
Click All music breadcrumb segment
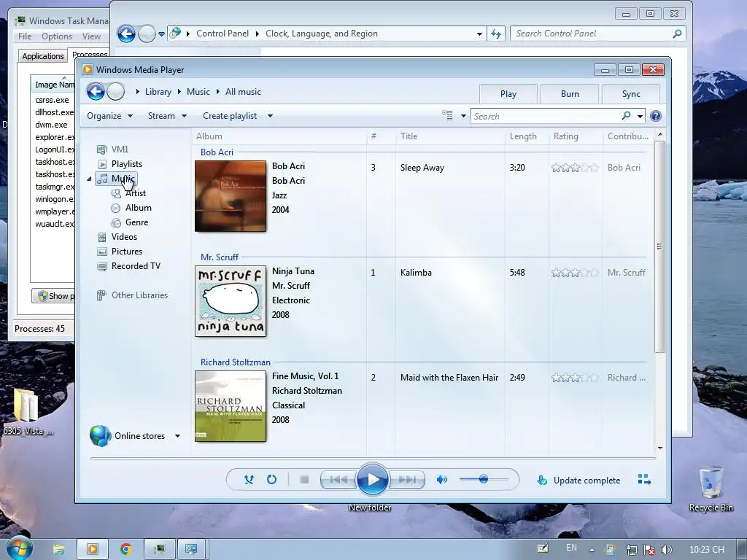[x=243, y=92]
